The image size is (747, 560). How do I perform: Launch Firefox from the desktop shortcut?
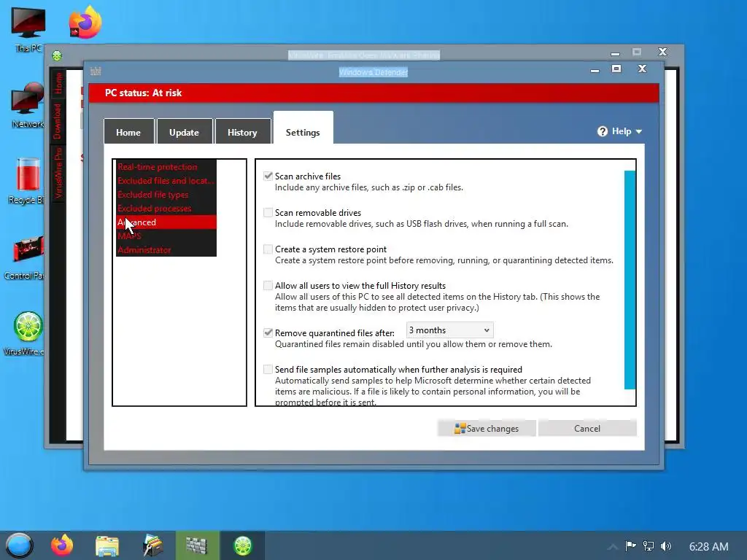tap(85, 22)
